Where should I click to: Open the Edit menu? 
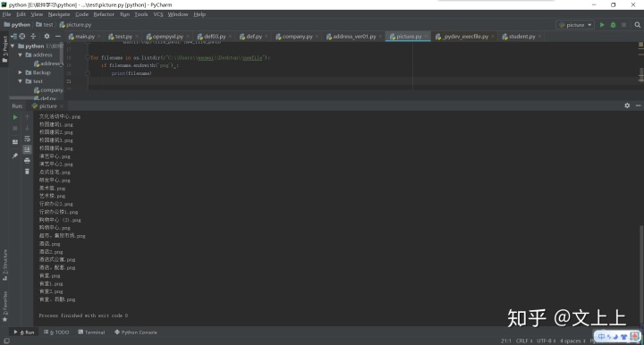pyautogui.click(x=21, y=14)
